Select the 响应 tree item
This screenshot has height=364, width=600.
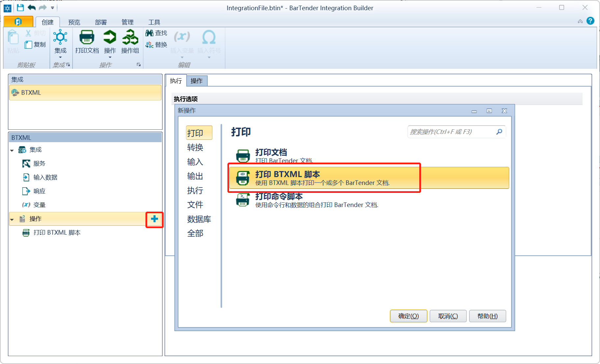[39, 191]
